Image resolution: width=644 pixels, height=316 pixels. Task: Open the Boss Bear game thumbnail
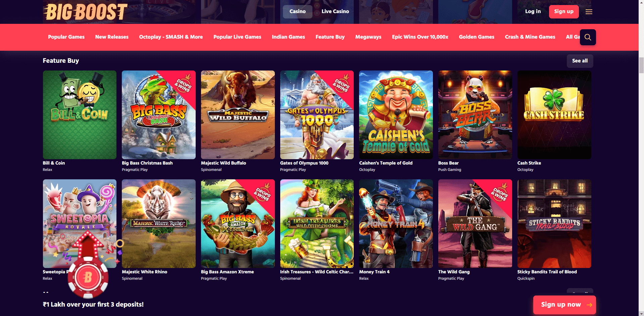475,115
